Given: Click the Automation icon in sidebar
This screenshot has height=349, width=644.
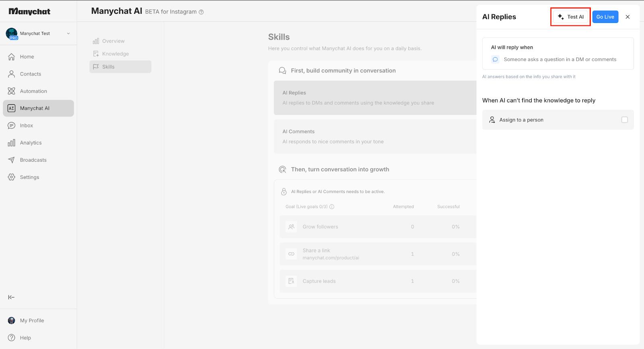Looking at the screenshot, I should 12,91.
